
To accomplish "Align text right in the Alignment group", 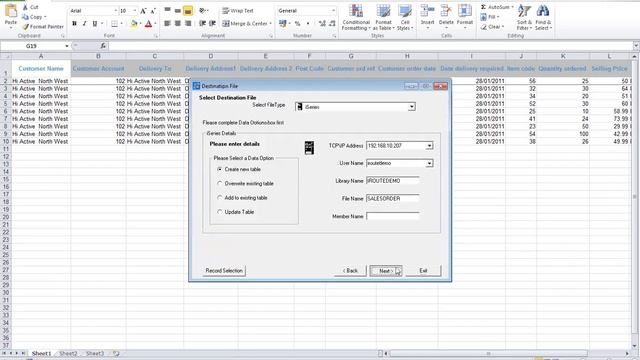I will click(188, 24).
